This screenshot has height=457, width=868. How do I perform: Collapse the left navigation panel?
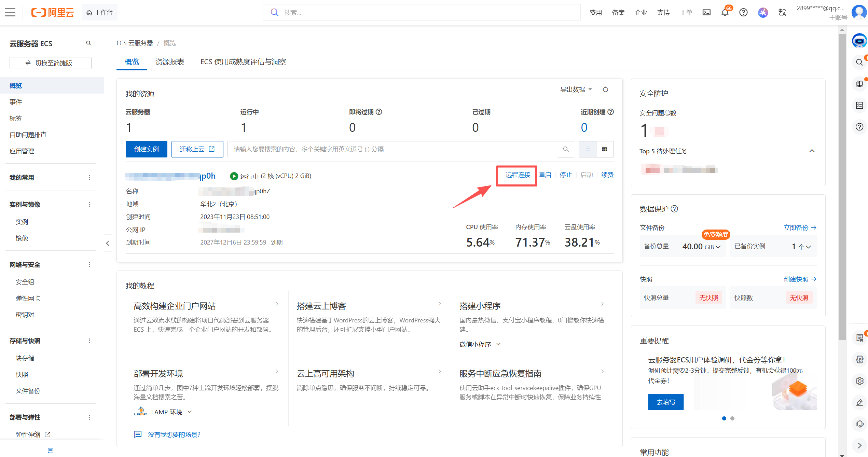pyautogui.click(x=108, y=243)
